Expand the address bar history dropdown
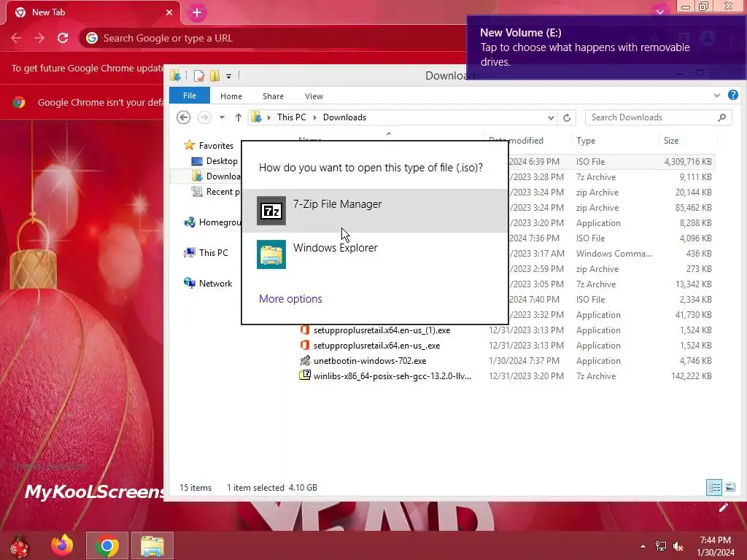The height and width of the screenshot is (560, 747). [551, 117]
